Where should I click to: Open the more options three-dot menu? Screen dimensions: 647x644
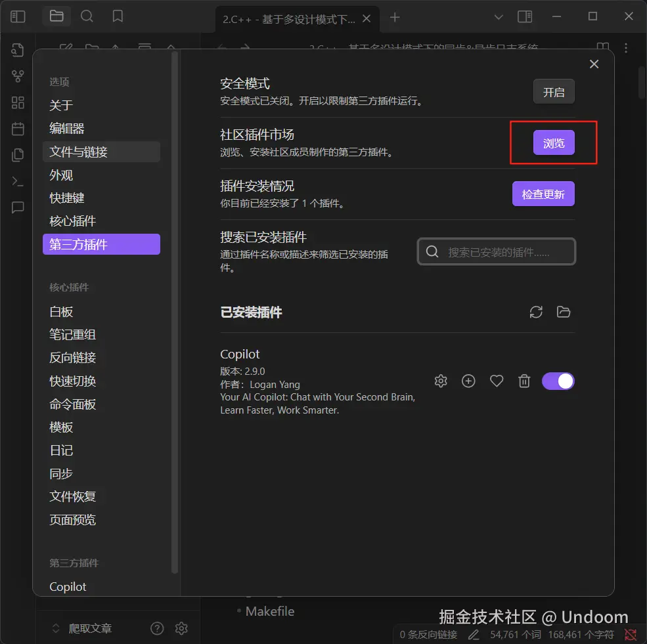tap(626, 48)
